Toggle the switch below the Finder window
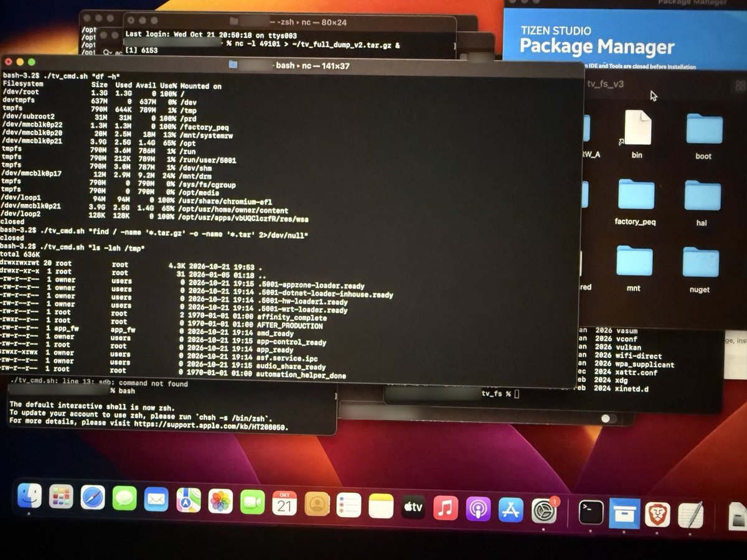This screenshot has height=560, width=747. [609, 419]
